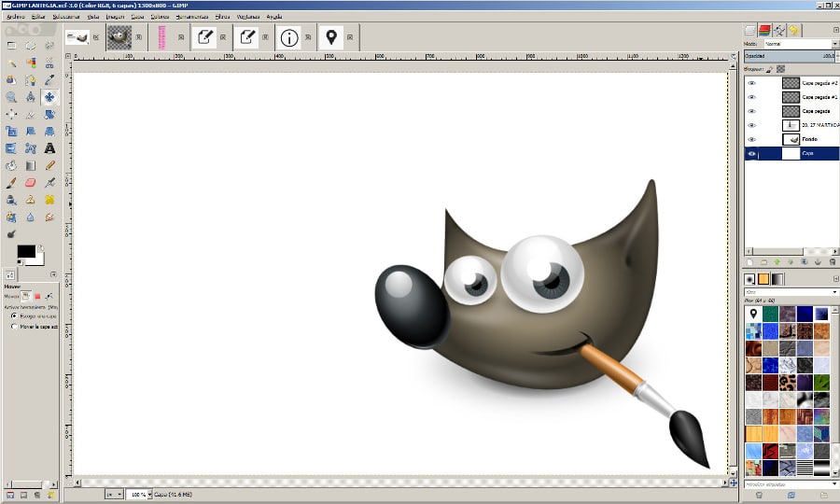
Task: Select the Move tool
Action: click(49, 96)
